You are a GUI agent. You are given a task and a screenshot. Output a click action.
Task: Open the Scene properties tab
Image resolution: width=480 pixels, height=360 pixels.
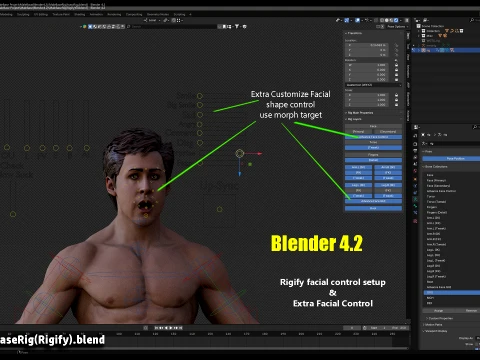coord(415,164)
